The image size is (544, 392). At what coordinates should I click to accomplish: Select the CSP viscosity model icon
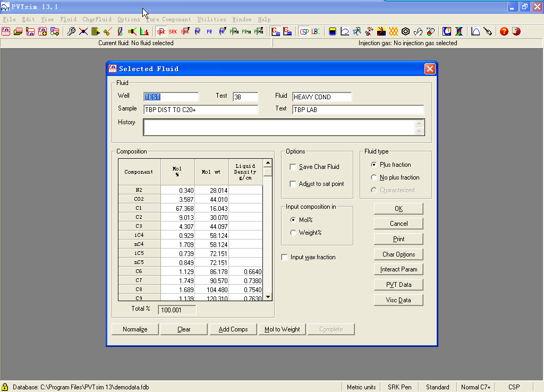coord(304,31)
